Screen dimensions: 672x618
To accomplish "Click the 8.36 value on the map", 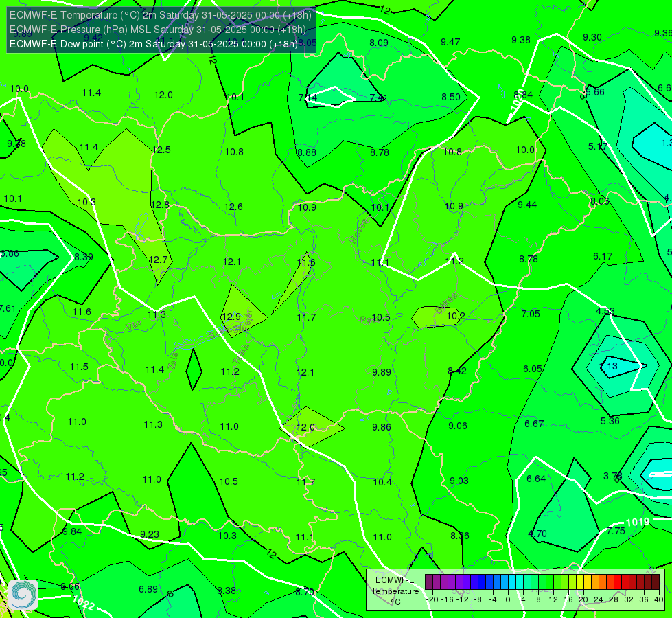I will coord(460,536).
